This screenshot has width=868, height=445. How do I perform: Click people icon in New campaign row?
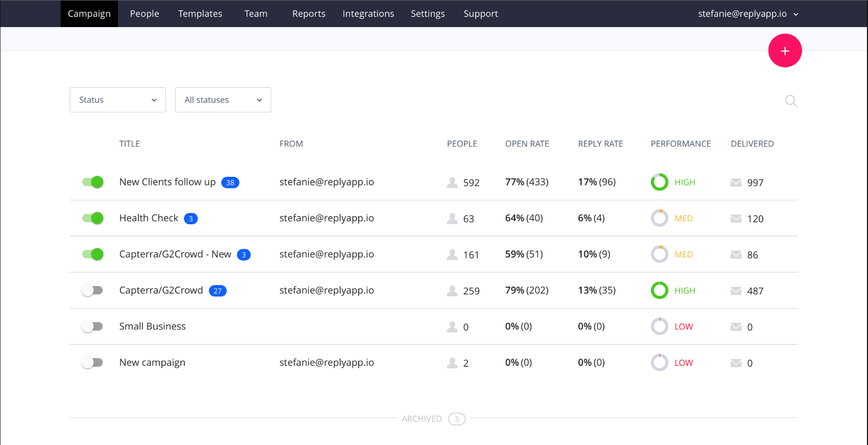pos(452,363)
